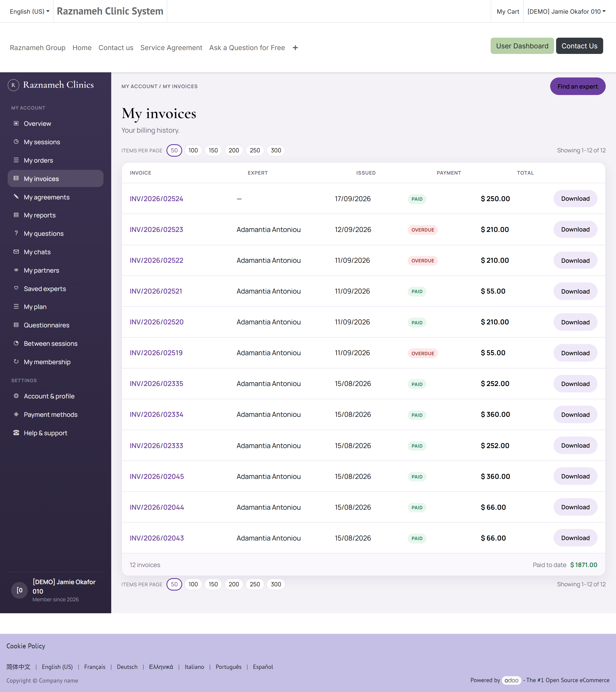Viewport: 616px width, 692px height.
Task: Open the My invoices sidebar item
Action: 56,178
